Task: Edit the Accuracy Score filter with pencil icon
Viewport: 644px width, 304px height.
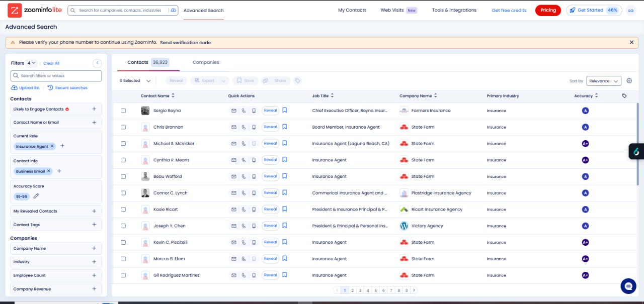Action: pos(36,196)
